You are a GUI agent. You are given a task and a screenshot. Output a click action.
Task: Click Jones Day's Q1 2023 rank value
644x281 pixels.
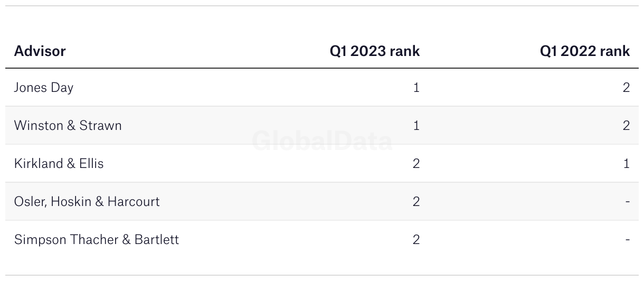pyautogui.click(x=416, y=87)
